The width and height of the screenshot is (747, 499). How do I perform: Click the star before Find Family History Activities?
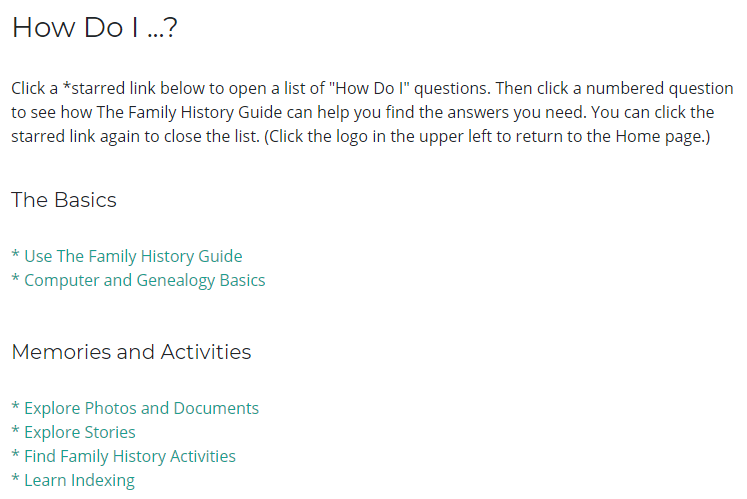tap(16, 456)
